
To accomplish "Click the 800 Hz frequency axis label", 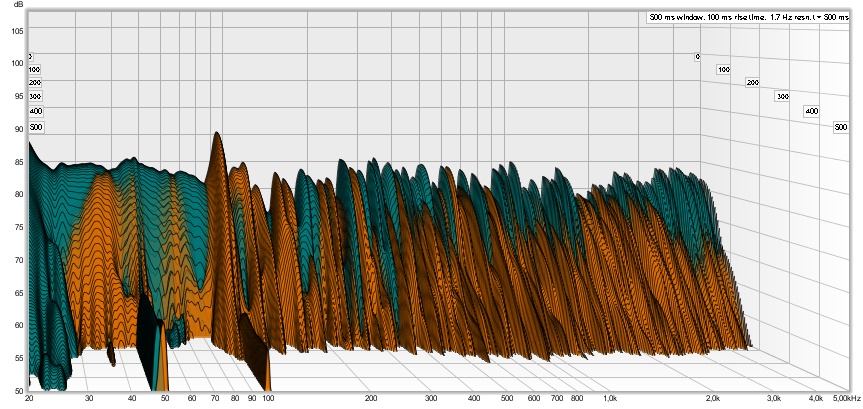I will pyautogui.click(x=577, y=397).
